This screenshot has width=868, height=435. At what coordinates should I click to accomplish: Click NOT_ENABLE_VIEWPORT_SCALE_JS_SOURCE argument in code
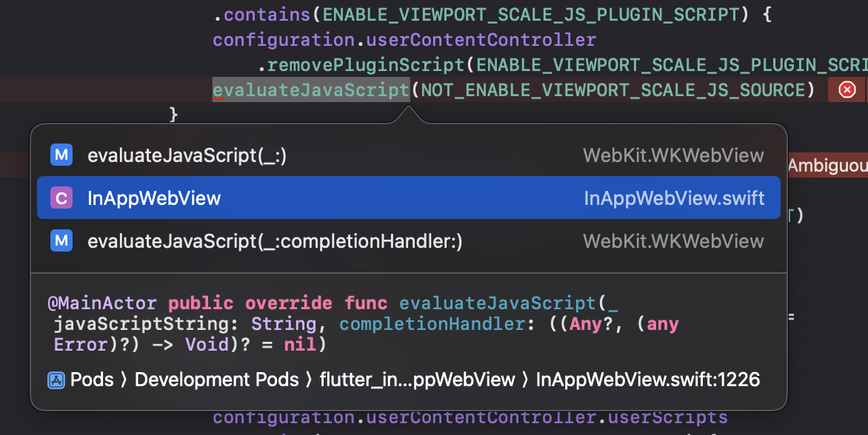(x=614, y=90)
